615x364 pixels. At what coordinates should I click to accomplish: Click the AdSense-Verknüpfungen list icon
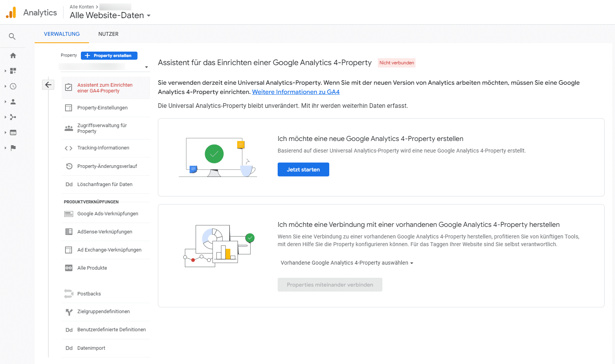click(x=69, y=232)
